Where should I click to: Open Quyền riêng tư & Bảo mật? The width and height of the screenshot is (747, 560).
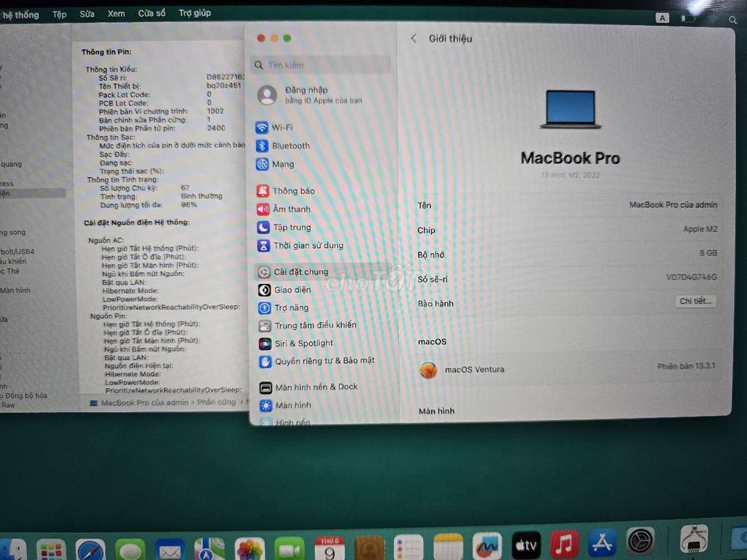[x=317, y=361]
